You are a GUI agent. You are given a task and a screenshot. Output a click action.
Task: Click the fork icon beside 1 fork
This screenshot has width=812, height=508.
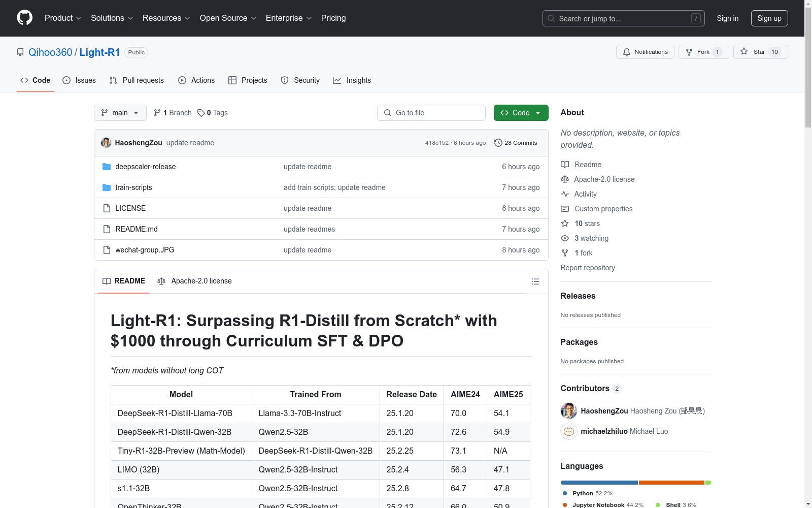[565, 253]
